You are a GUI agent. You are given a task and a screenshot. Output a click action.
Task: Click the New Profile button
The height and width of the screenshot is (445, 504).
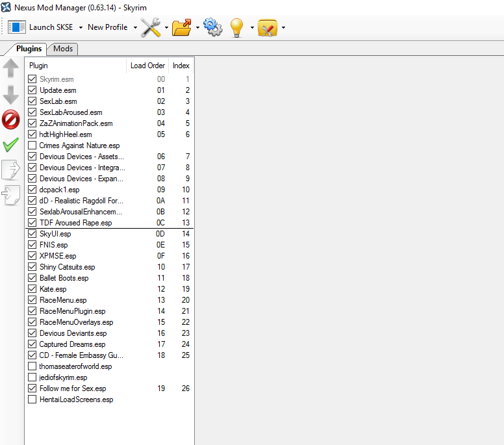click(x=108, y=27)
